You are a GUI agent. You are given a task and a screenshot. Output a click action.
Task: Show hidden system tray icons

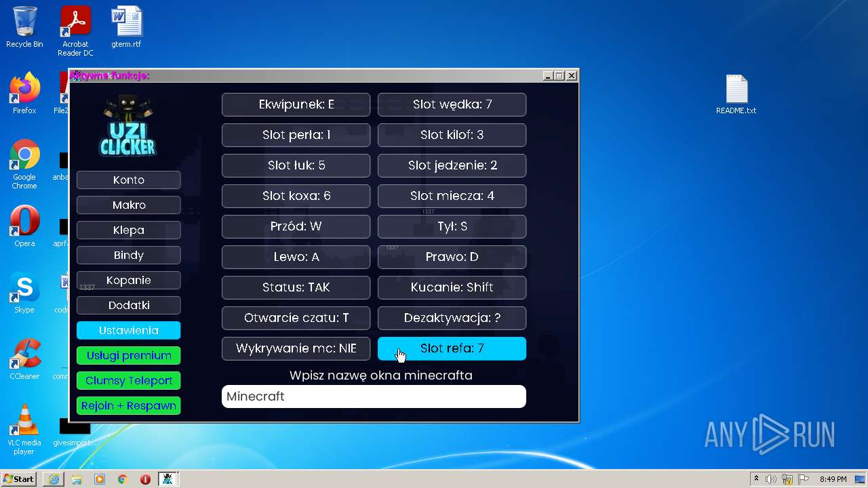[756, 479]
